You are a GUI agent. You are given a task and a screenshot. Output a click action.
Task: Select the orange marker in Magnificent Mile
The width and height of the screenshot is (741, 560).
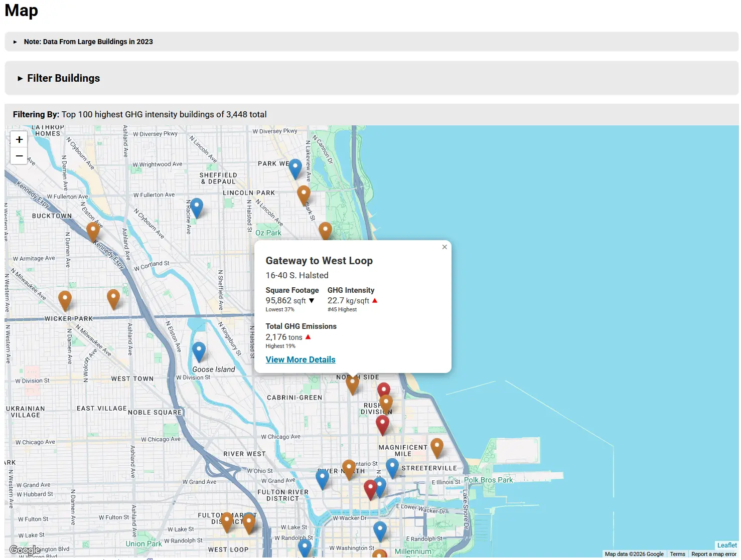coord(437,446)
